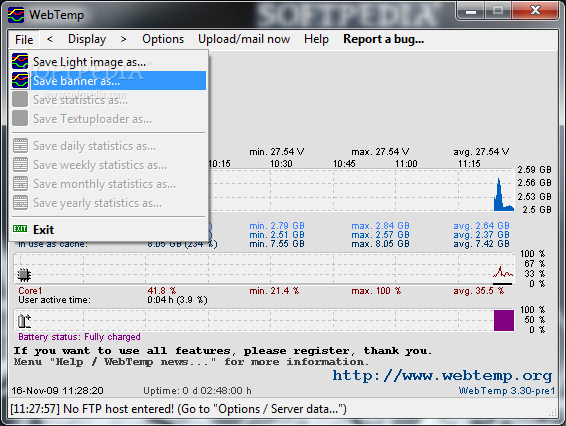This screenshot has height=426, width=566.
Task: Maximize the WebTemp window
Action: (x=498, y=11)
